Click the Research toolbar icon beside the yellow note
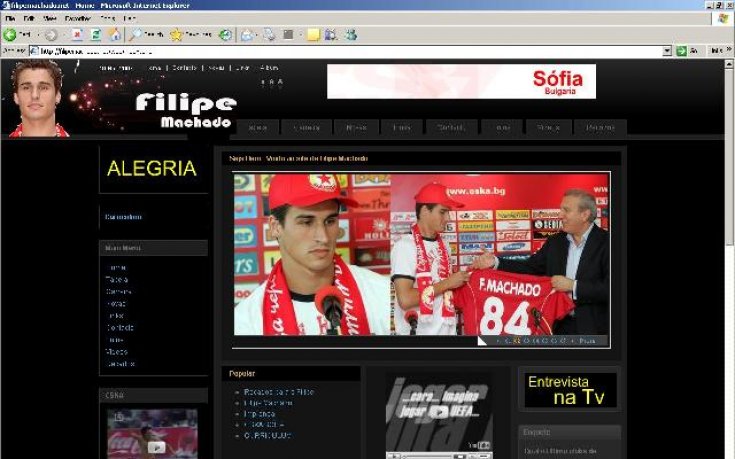Image resolution: width=735 pixels, height=459 pixels. coord(330,35)
